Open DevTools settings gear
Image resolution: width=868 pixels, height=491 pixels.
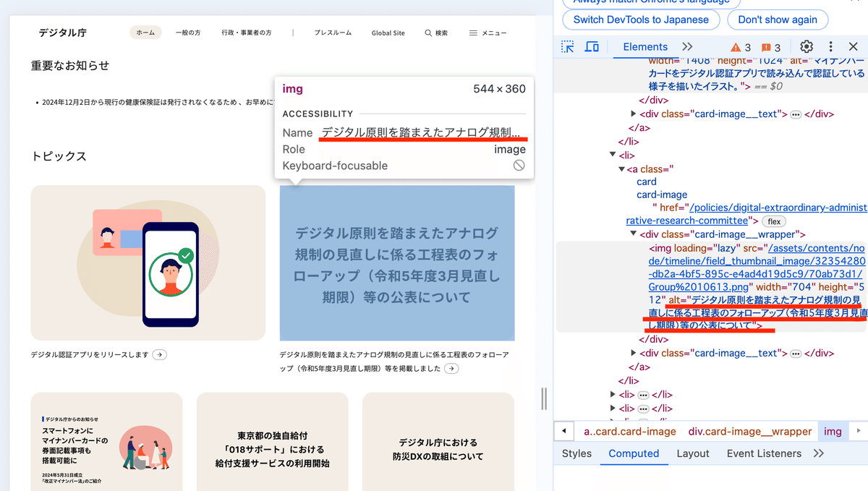807,47
